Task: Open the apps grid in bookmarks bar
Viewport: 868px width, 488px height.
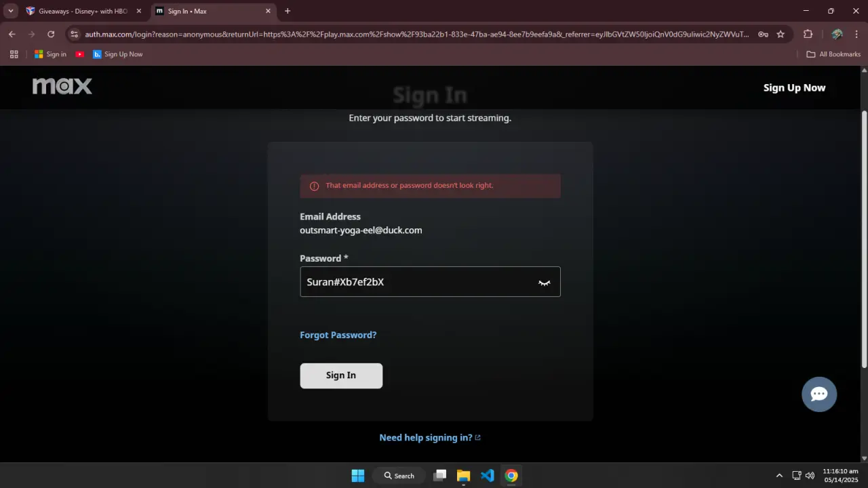Action: point(14,54)
